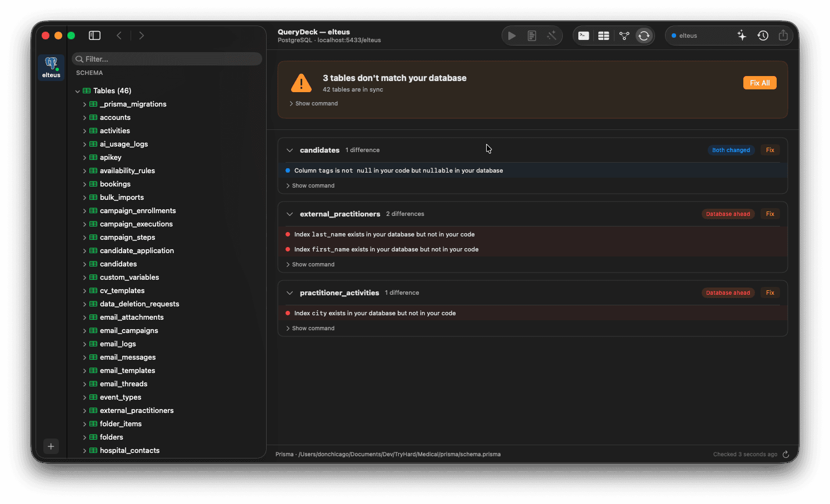Screen dimensions: 830x504
Task: Select the schema sync circular arrows icon
Action: coord(644,36)
